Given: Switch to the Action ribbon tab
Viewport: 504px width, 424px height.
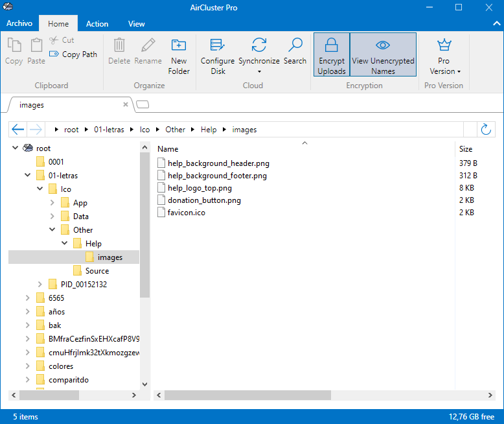Looking at the screenshot, I should [97, 24].
